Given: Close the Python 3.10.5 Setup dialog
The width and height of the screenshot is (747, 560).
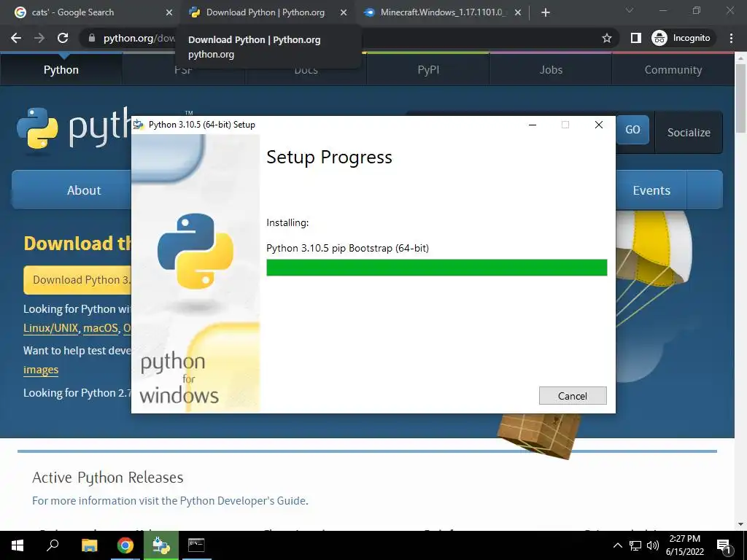Looking at the screenshot, I should click(x=599, y=125).
